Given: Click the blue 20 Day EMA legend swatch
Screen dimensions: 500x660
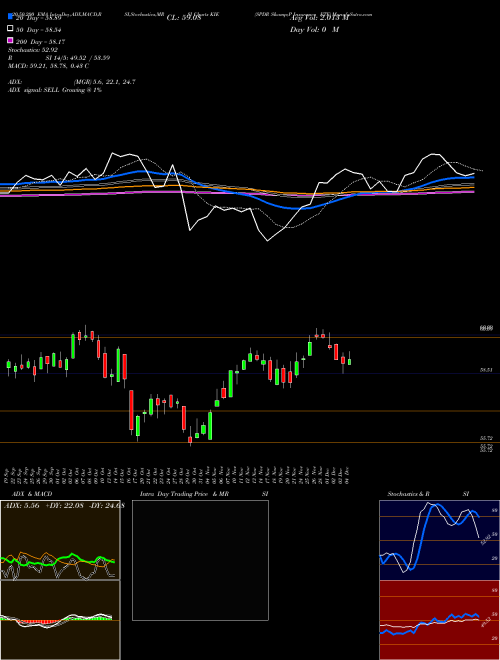Looking at the screenshot, I should [10, 16].
